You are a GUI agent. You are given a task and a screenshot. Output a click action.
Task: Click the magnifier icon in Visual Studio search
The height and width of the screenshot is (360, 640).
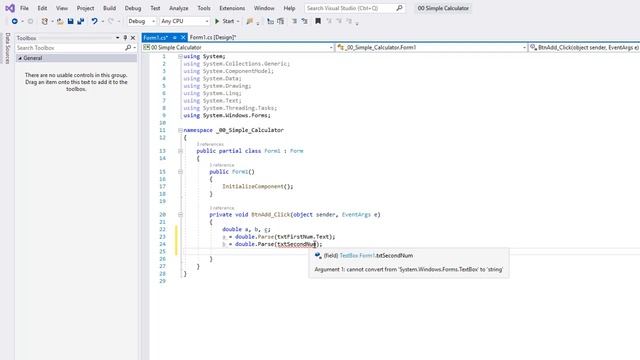click(399, 8)
